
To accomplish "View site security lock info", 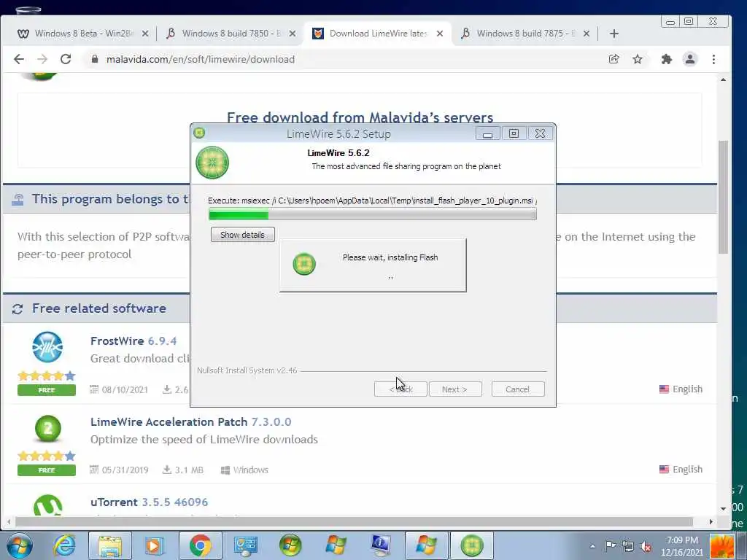I will (x=95, y=59).
